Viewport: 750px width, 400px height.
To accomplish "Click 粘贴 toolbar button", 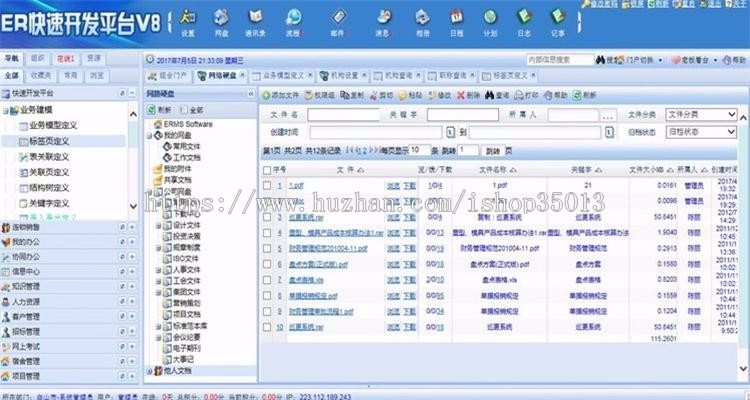I will pyautogui.click(x=410, y=95).
